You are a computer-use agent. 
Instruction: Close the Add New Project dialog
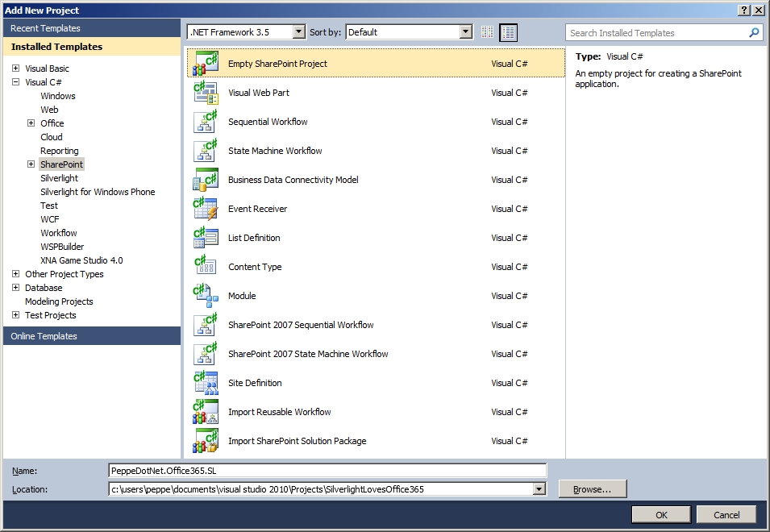tap(758, 10)
